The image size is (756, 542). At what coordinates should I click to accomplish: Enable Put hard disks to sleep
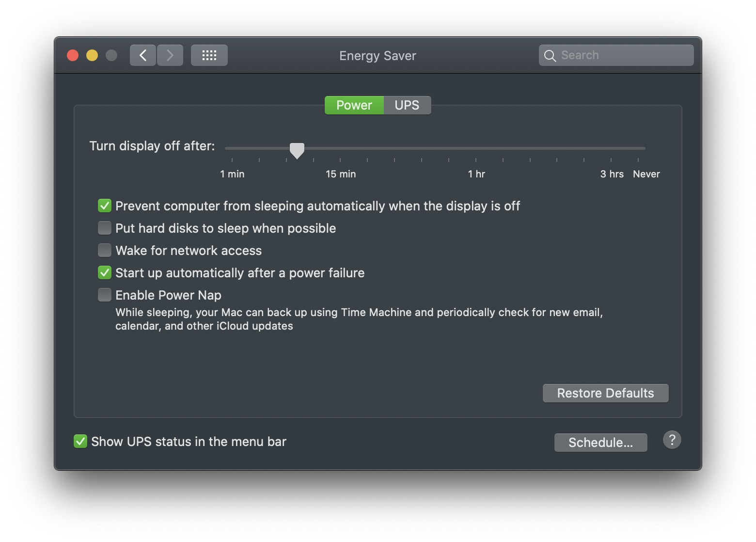click(105, 228)
